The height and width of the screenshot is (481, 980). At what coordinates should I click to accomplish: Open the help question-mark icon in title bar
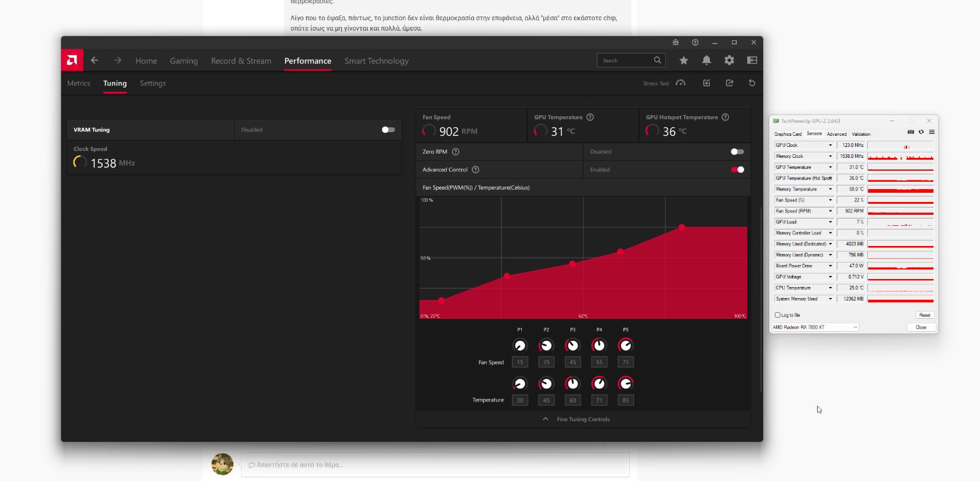tap(695, 42)
